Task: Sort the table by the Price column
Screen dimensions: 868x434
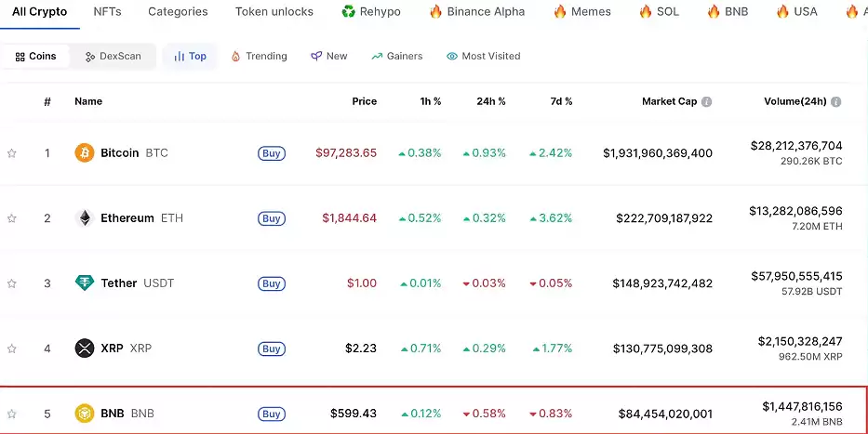Action: point(364,101)
